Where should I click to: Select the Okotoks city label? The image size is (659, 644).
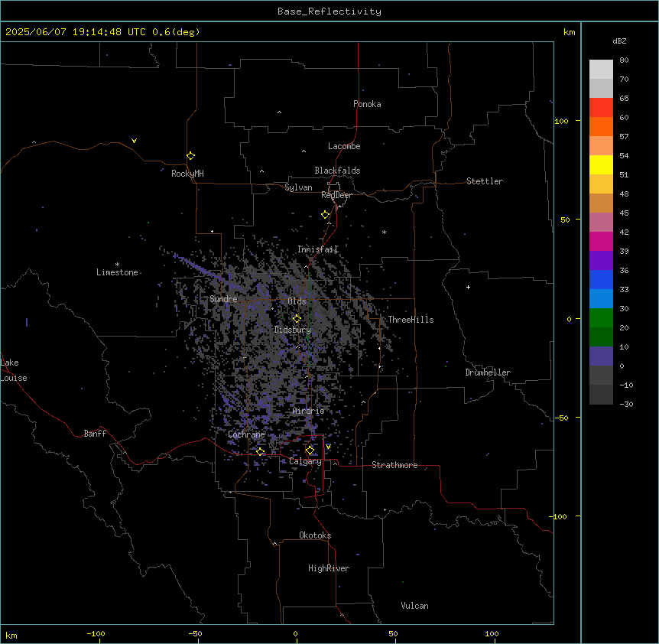(315, 535)
